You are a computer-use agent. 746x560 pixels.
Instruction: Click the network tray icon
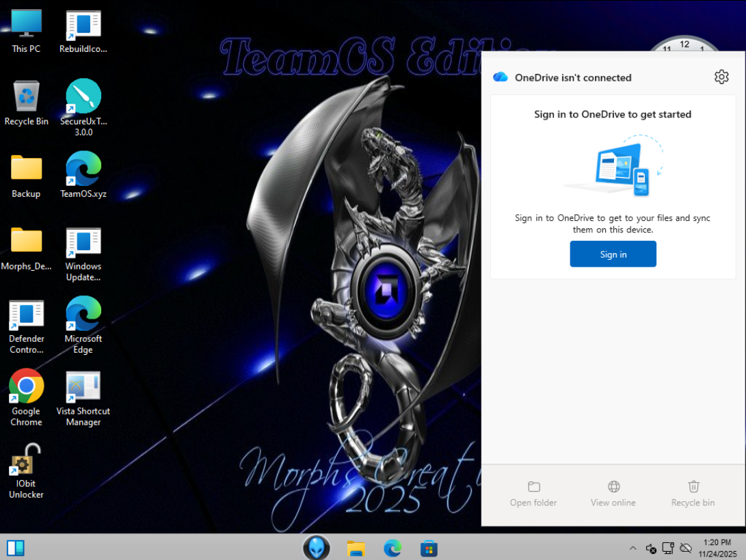tap(668, 548)
